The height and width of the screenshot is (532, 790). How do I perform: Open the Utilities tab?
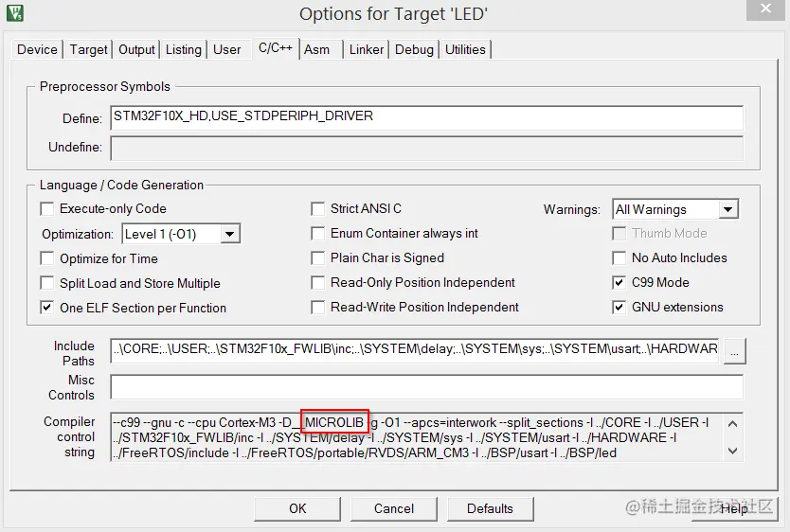pyautogui.click(x=465, y=49)
